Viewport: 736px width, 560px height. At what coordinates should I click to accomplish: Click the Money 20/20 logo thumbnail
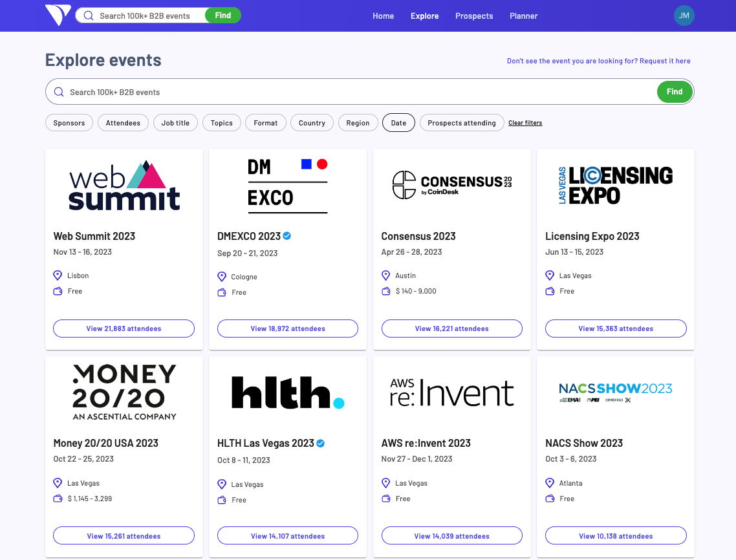[x=123, y=391]
